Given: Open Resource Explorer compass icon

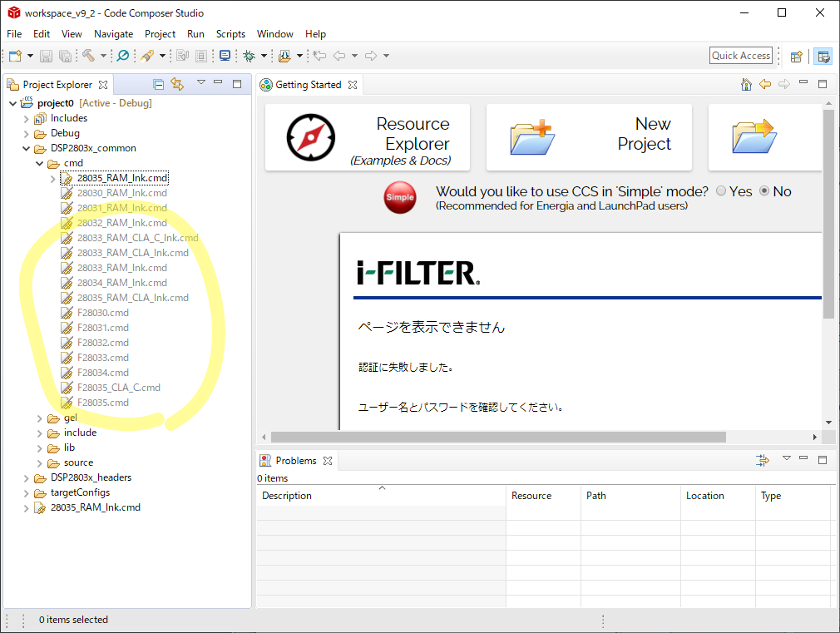Looking at the screenshot, I should pyautogui.click(x=310, y=137).
